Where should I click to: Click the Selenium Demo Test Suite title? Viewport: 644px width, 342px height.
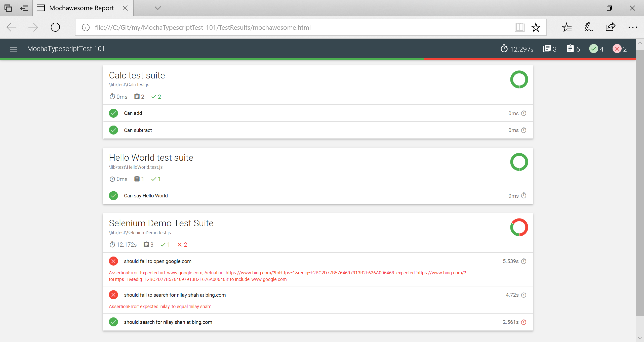pyautogui.click(x=161, y=223)
